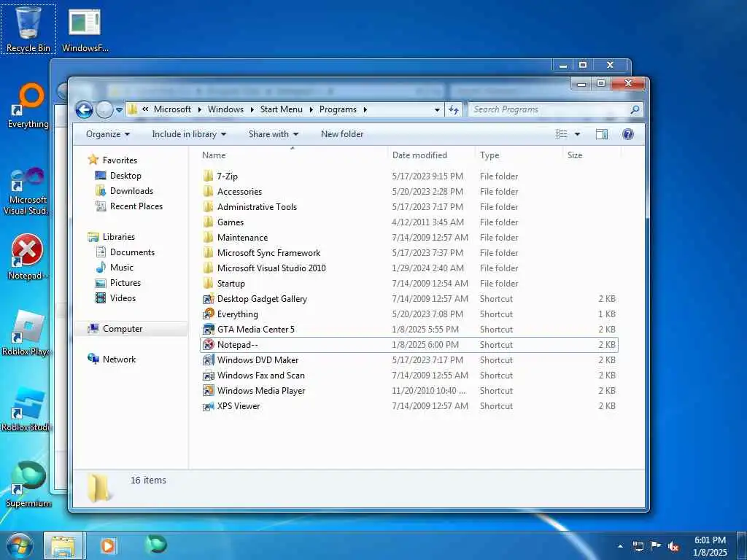Open the Microsoft Visual Studio desktop shortcut
747x560 pixels.
pyautogui.click(x=27, y=192)
